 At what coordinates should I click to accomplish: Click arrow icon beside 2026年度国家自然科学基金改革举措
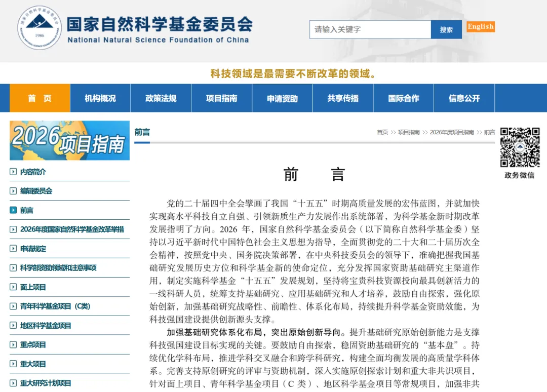tap(13, 229)
